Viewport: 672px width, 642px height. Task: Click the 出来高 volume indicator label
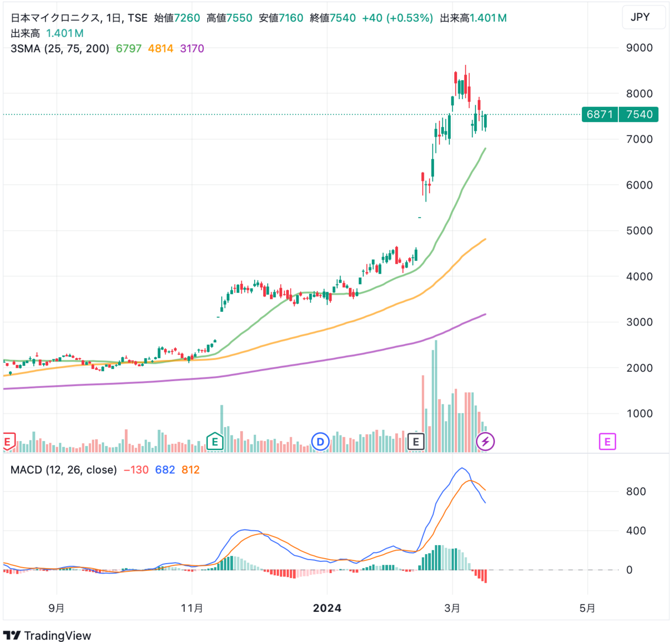25,34
